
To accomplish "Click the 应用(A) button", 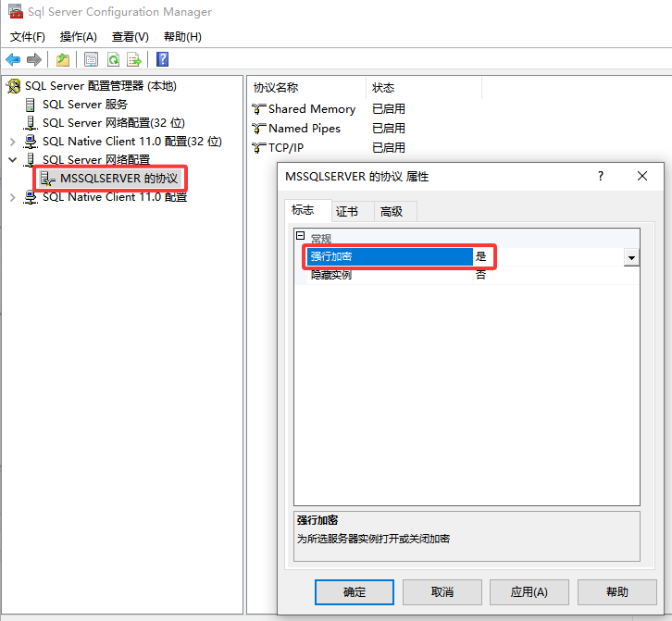I will point(529,592).
